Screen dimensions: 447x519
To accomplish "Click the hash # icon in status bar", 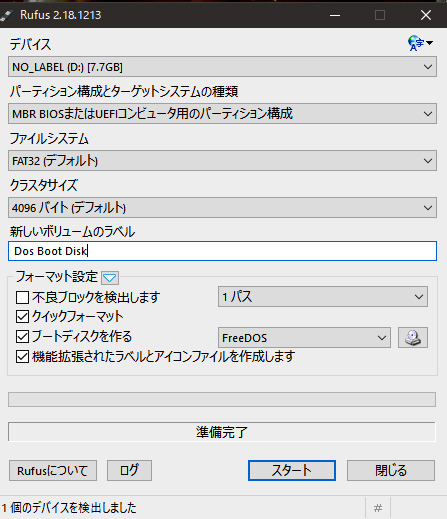I will [378, 508].
